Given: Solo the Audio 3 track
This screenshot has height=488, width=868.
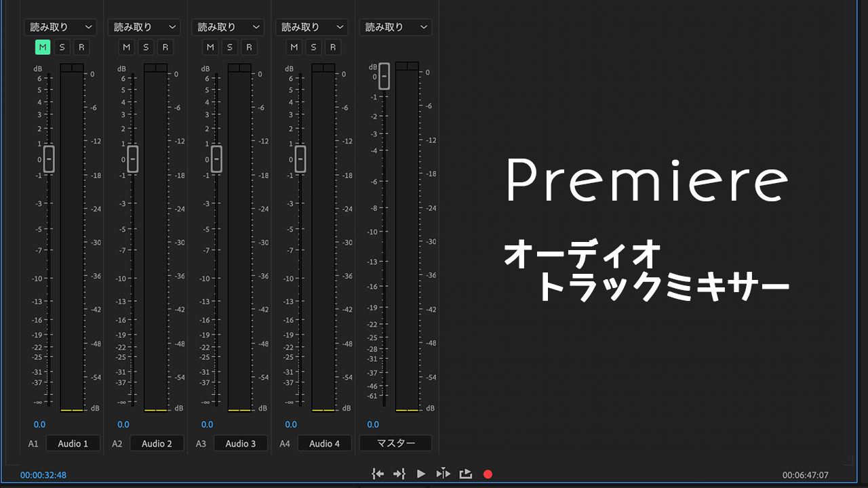Looking at the screenshot, I should [230, 47].
